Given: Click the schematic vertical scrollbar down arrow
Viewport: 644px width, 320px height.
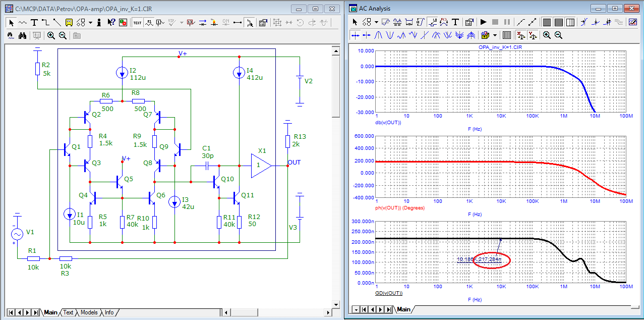Looking at the screenshot, I should click(335, 304).
